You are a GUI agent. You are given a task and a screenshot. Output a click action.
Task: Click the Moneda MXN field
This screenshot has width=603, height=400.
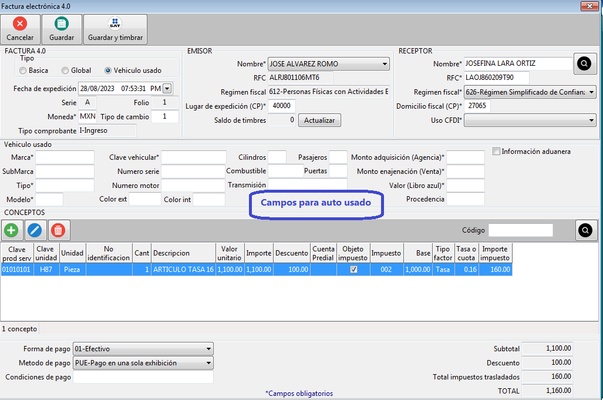click(x=88, y=117)
